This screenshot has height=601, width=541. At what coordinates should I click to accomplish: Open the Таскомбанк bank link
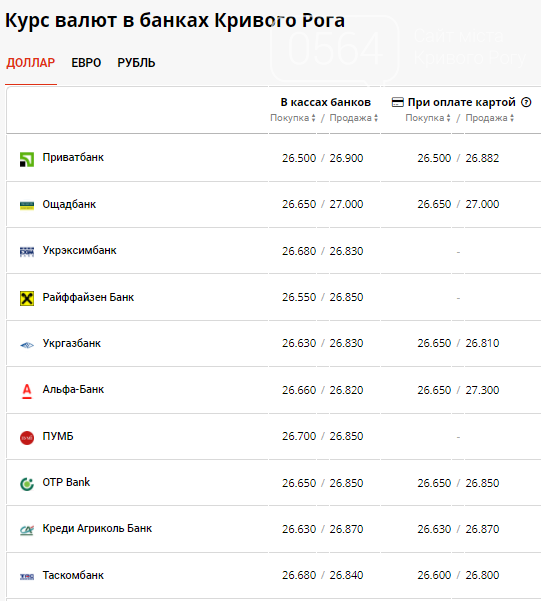(73, 575)
